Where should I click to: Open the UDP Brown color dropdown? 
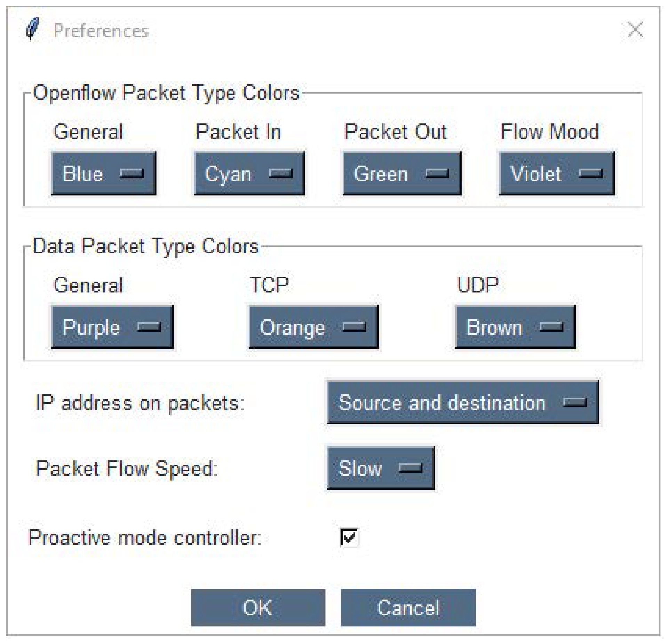click(x=515, y=327)
